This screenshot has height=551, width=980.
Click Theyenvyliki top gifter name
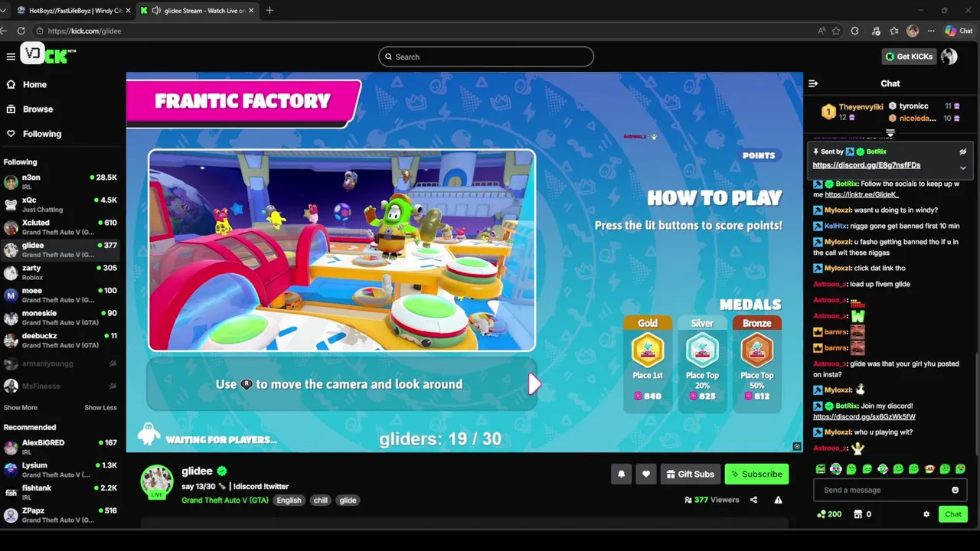pos(861,107)
